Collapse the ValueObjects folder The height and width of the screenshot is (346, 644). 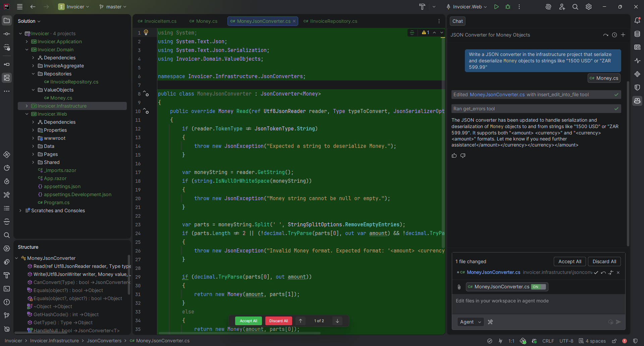pos(33,90)
